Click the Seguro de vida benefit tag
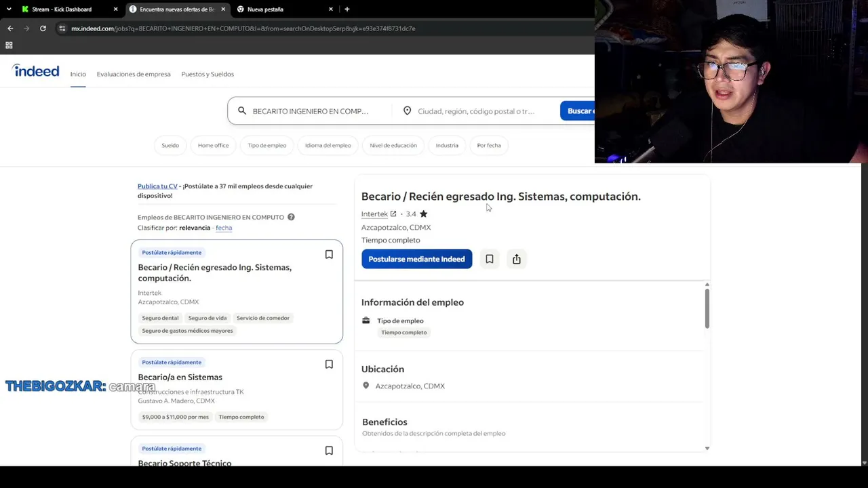868x488 pixels. click(x=208, y=318)
